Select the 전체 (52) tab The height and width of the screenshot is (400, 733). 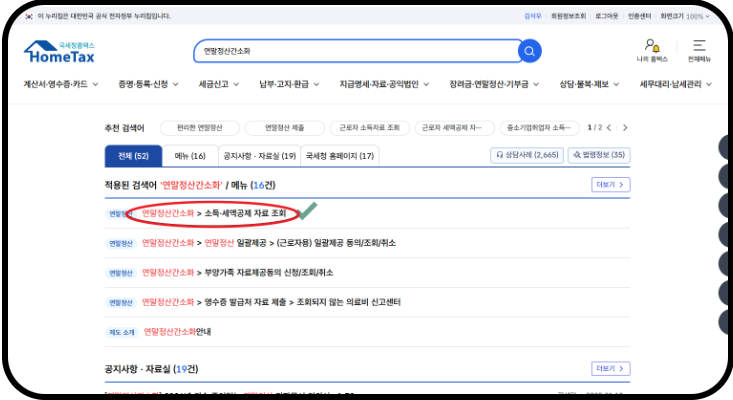click(x=133, y=156)
